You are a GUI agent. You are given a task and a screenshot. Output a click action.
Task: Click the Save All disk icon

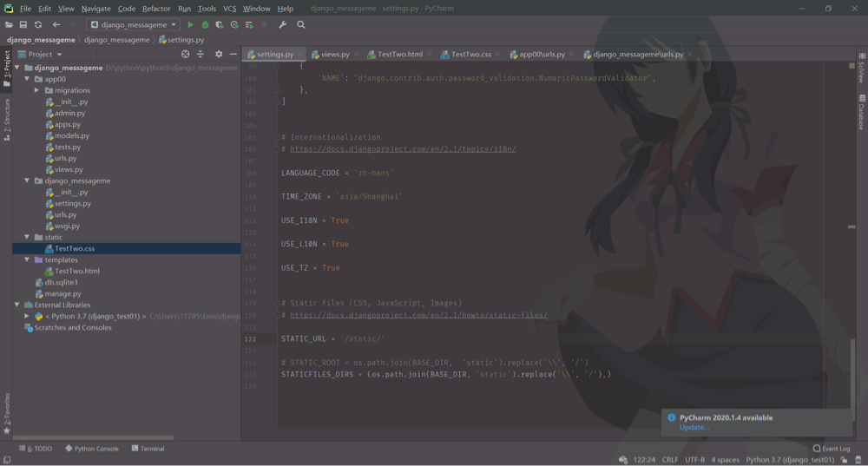point(23,25)
